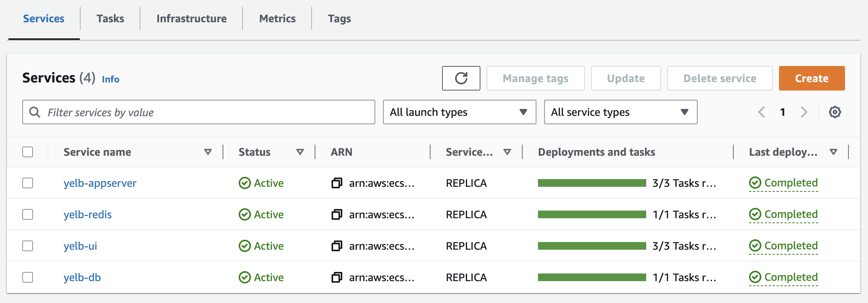Check the yelb-redis row checkbox
The height and width of the screenshot is (303, 868).
pos(28,214)
